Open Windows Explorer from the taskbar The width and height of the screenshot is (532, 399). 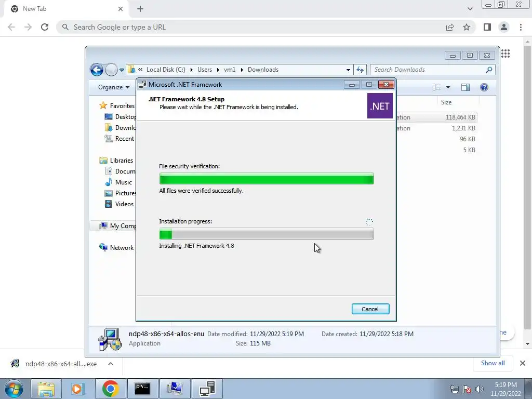click(x=46, y=389)
